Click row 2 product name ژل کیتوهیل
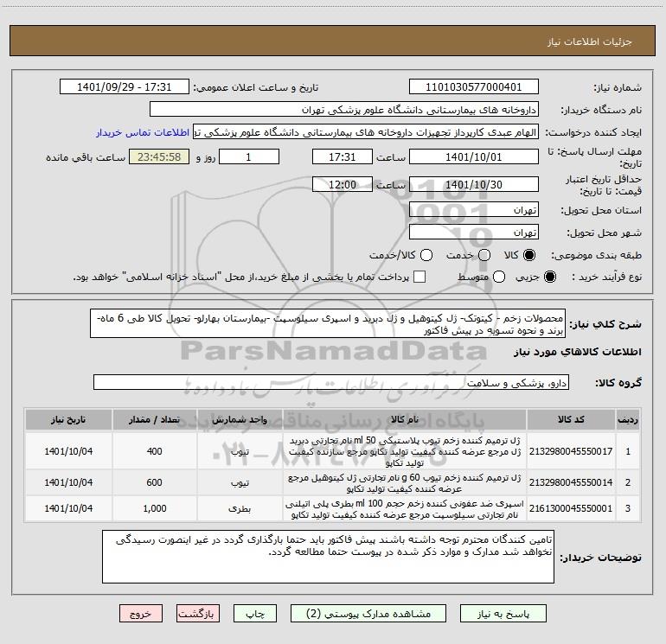Screen dimensions: 666x644 (405, 483)
